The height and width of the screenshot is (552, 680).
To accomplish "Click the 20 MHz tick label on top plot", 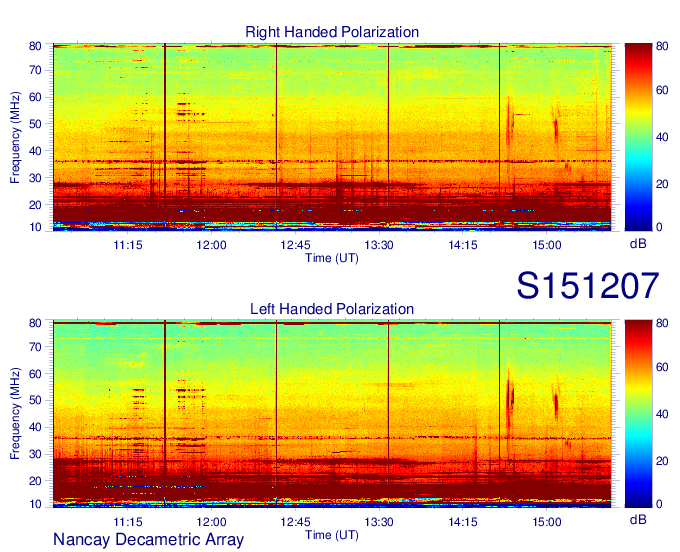I will point(35,205).
